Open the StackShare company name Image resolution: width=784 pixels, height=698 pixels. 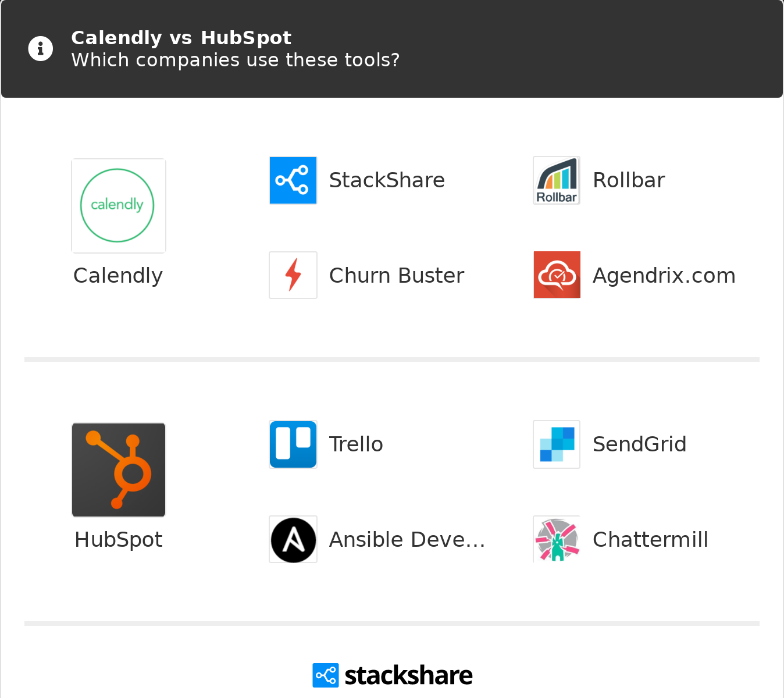click(387, 180)
